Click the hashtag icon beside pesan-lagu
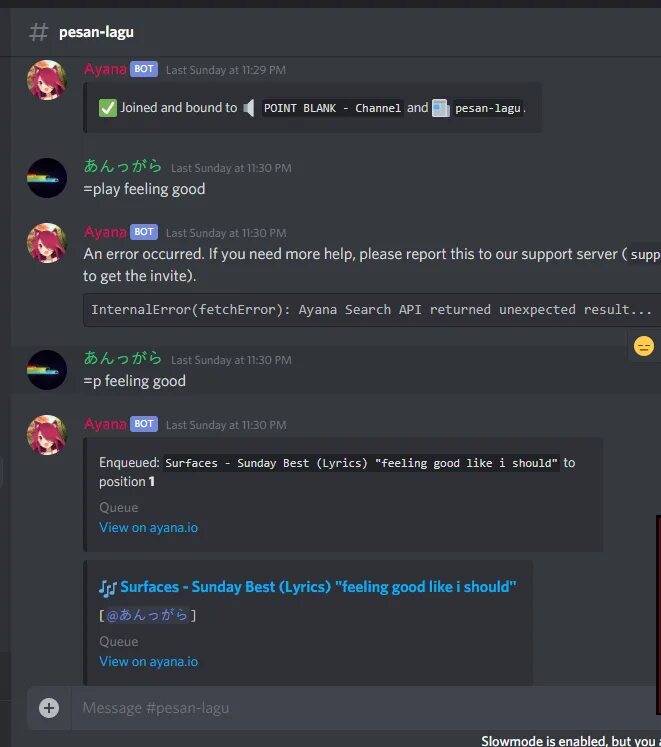The image size is (661, 747). tap(39, 32)
